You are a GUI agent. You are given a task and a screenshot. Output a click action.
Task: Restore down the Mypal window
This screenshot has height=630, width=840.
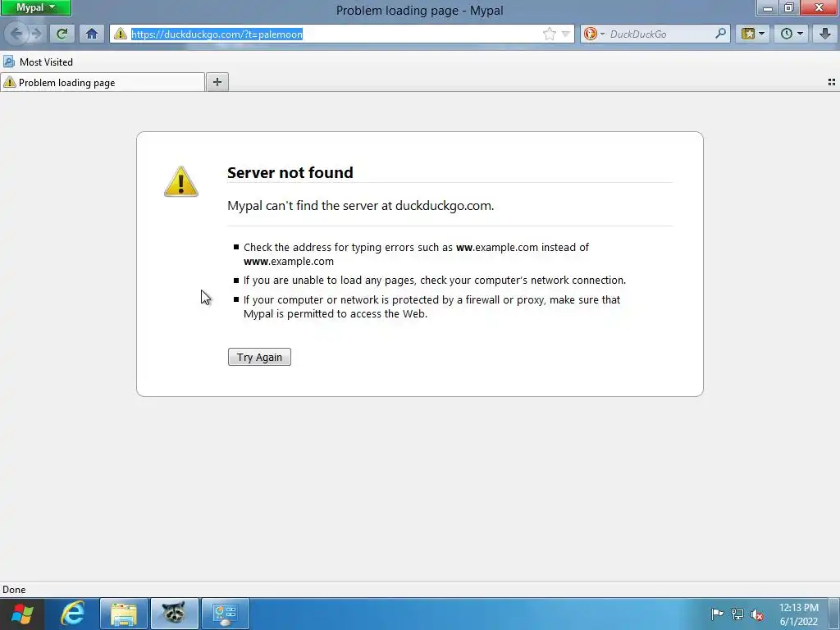(x=789, y=7)
